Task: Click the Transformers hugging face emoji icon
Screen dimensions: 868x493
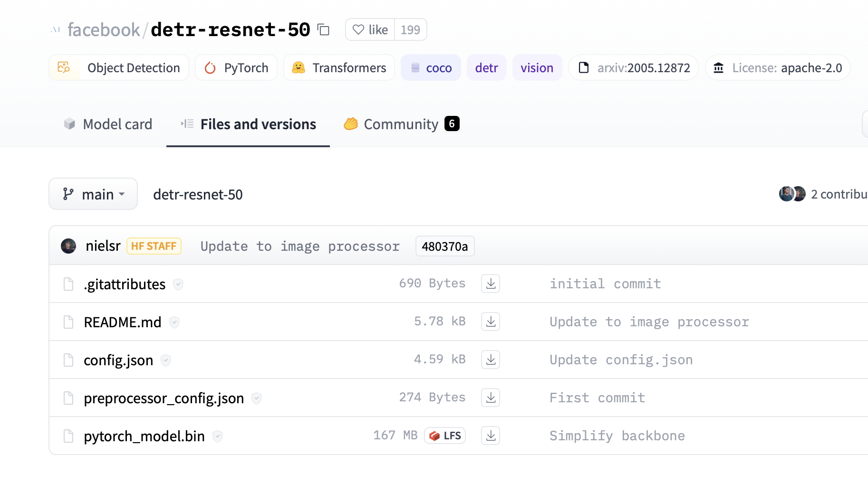Action: (299, 67)
